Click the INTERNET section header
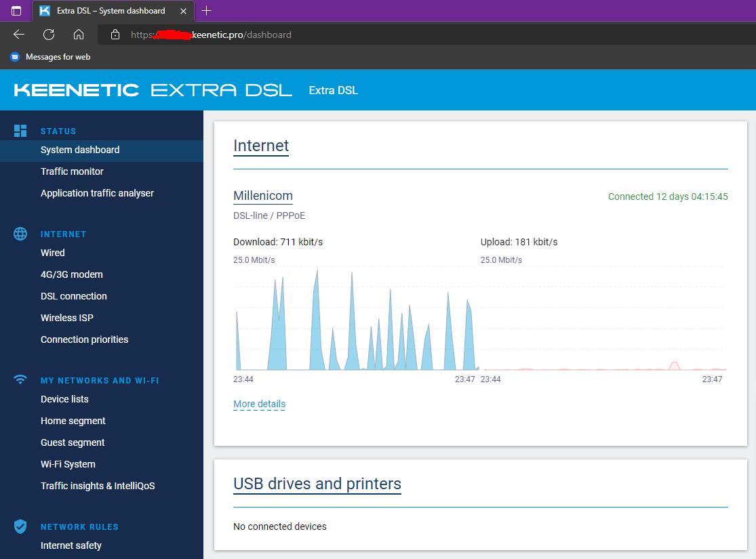Image resolution: width=756 pixels, height=559 pixels. 63,234
